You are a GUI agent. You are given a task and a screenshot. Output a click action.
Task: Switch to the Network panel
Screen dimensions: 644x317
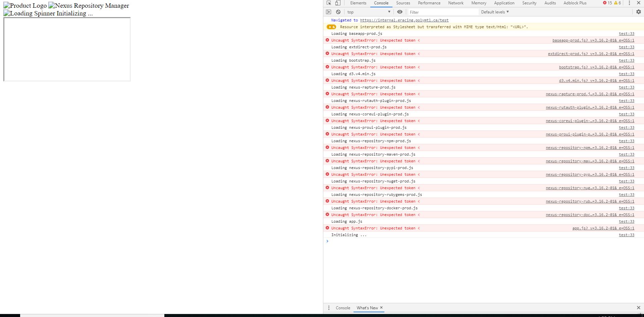(455, 3)
